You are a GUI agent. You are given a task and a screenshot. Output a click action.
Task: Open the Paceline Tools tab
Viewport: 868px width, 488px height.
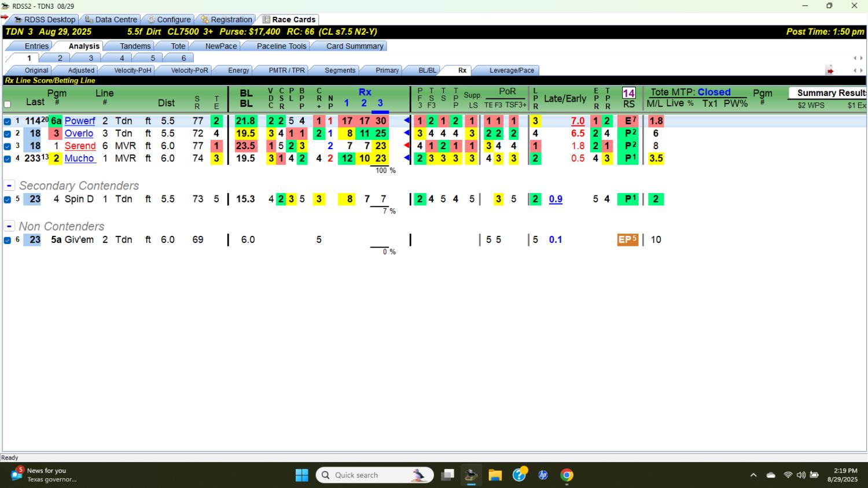[x=281, y=46]
